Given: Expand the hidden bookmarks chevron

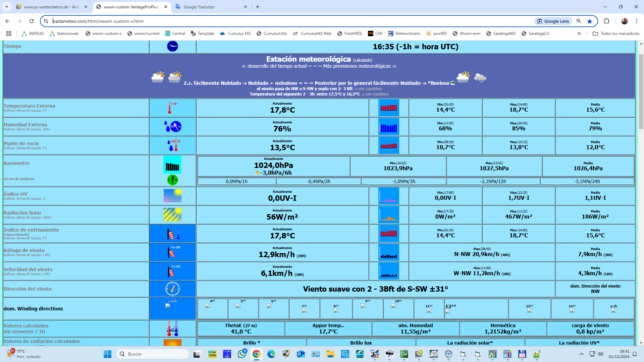Looking at the screenshot, I should pos(579,34).
